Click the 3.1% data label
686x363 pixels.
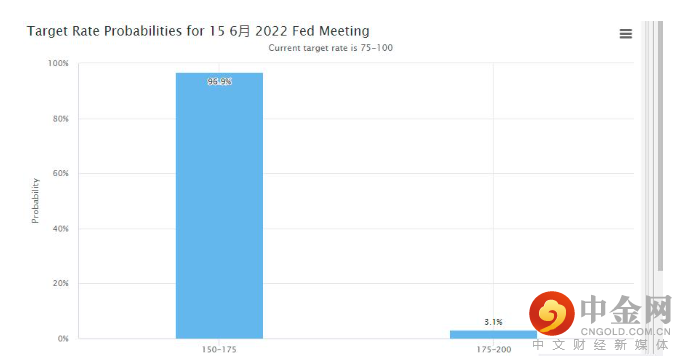(493, 322)
